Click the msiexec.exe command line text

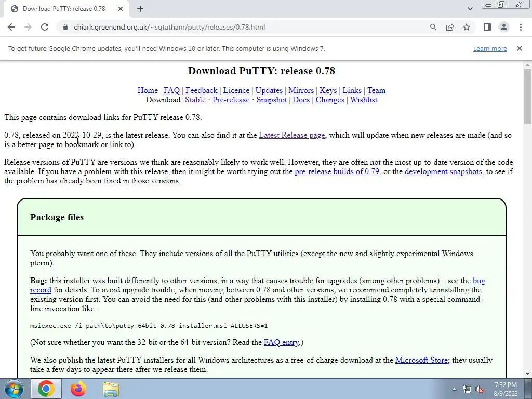[149, 326]
